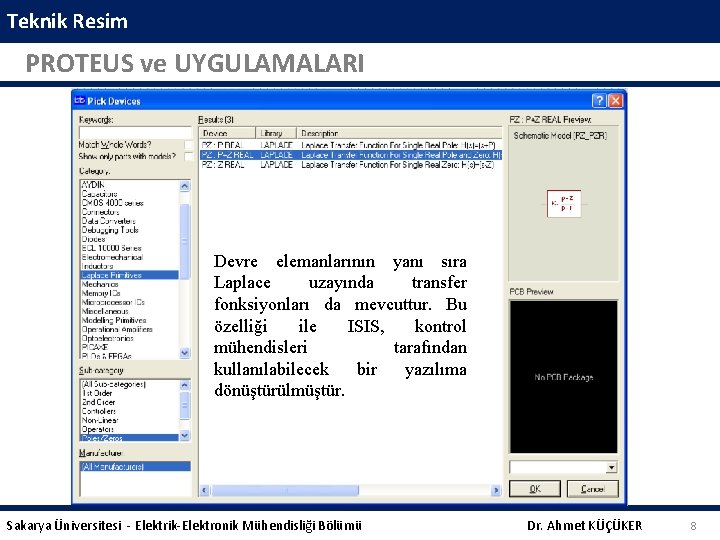This screenshot has width=720, height=540.
Task: Click the P+Z schematic preview symbol
Action: (x=564, y=203)
